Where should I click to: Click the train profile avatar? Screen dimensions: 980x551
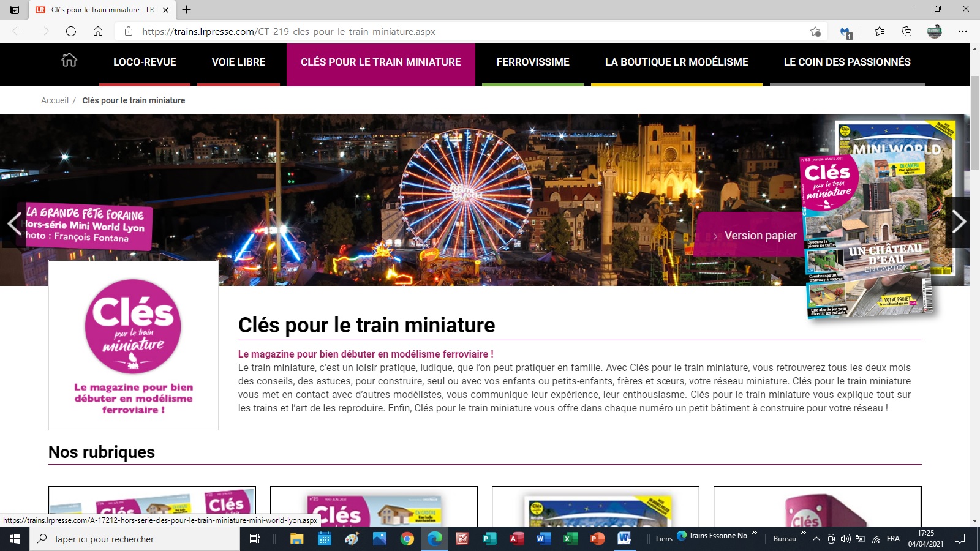pos(934,31)
